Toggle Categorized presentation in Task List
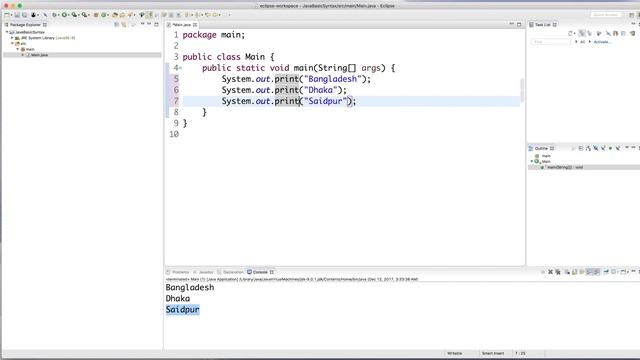Viewport: 640px width, 360px height. 582,33
